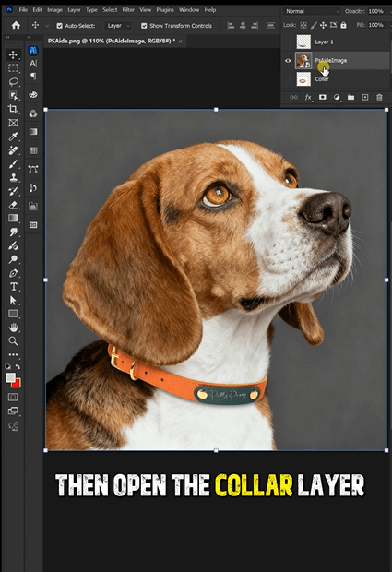
Task: Open the Auto-Select Layer dropdown
Action: pos(118,26)
